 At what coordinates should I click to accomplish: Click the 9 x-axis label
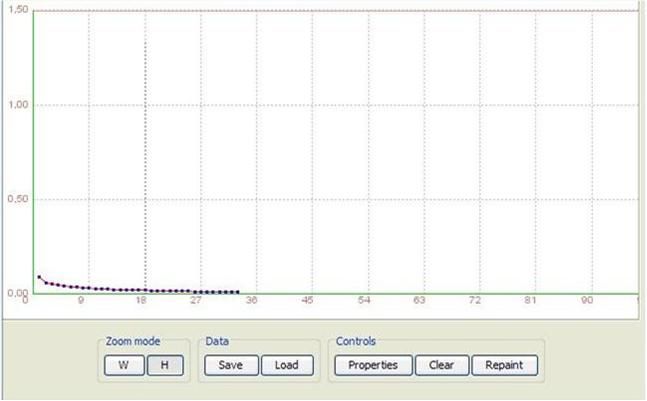click(81, 300)
